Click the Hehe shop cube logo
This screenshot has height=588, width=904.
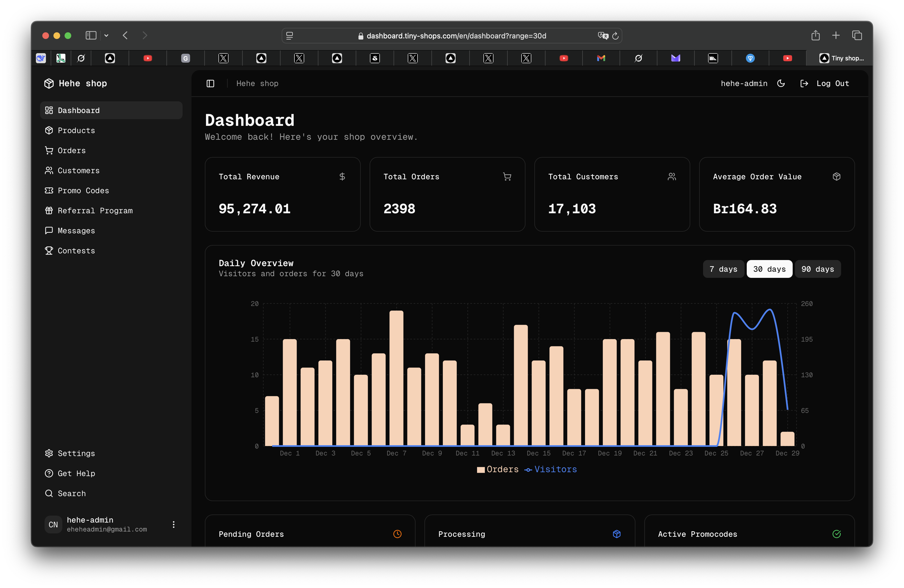pyautogui.click(x=49, y=83)
